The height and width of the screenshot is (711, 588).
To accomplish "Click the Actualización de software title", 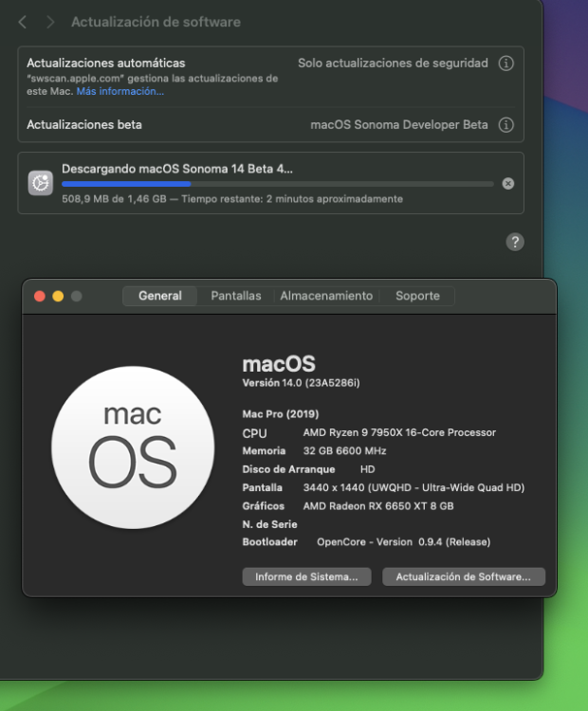I will (156, 22).
